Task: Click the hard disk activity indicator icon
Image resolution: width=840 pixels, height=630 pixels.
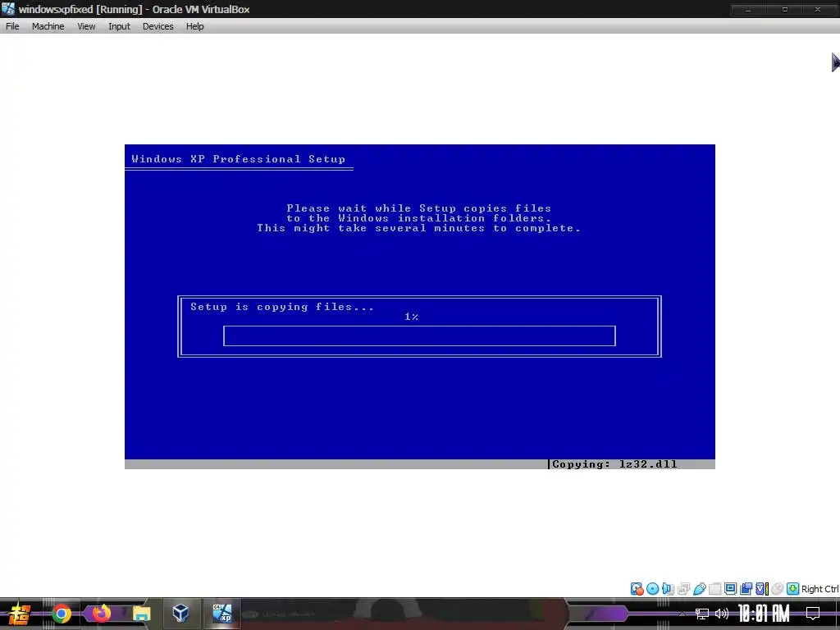Action: pyautogui.click(x=637, y=589)
